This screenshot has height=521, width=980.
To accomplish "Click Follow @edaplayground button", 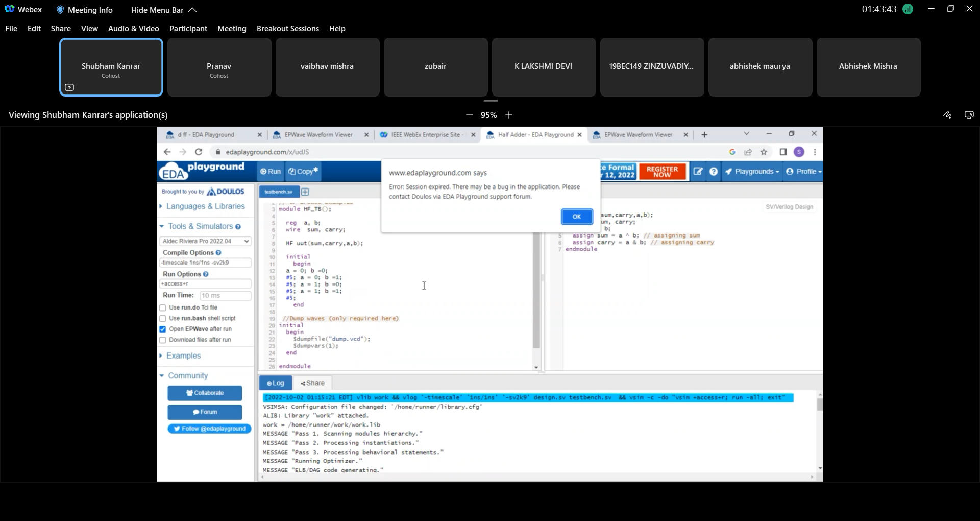I will 209,429.
